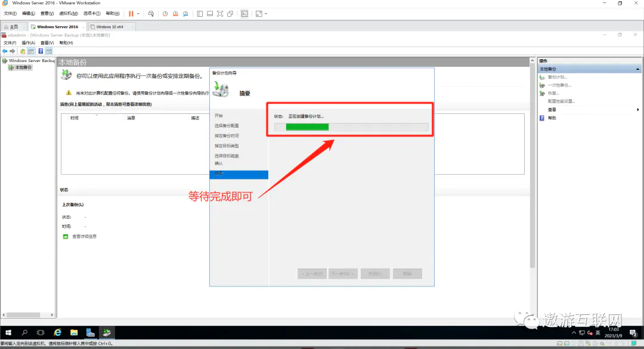The image size is (644, 349).
Task: Click the 完成 button in the wizard
Action: (x=375, y=274)
